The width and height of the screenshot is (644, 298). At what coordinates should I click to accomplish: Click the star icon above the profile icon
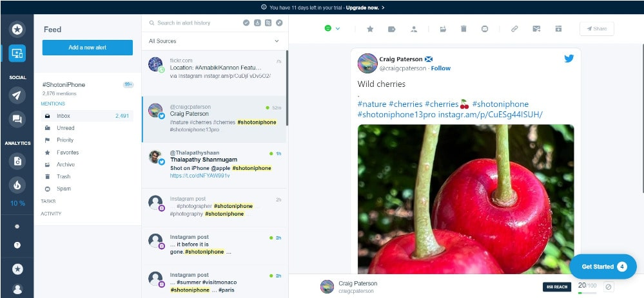point(17,269)
